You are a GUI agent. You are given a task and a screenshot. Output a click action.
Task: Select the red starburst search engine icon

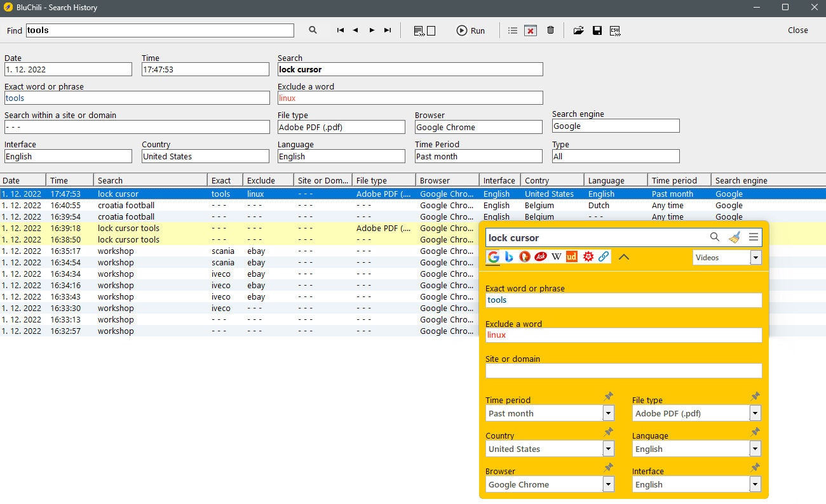tap(588, 256)
